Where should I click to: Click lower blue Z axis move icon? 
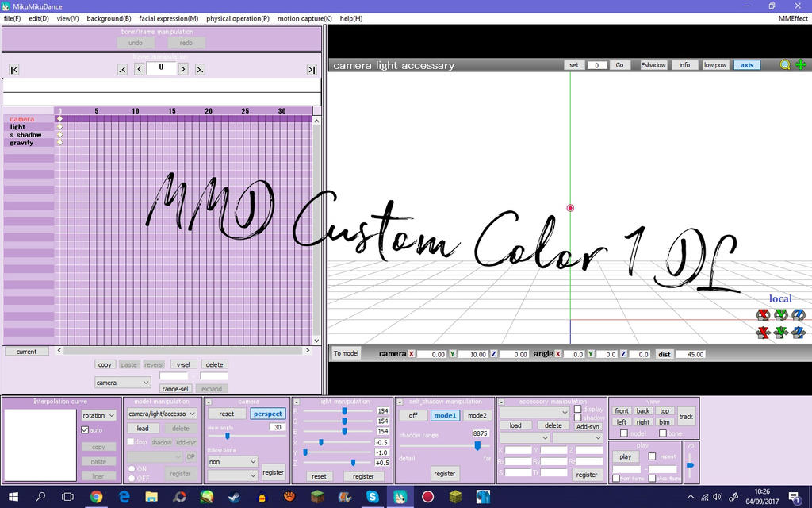[x=799, y=333]
